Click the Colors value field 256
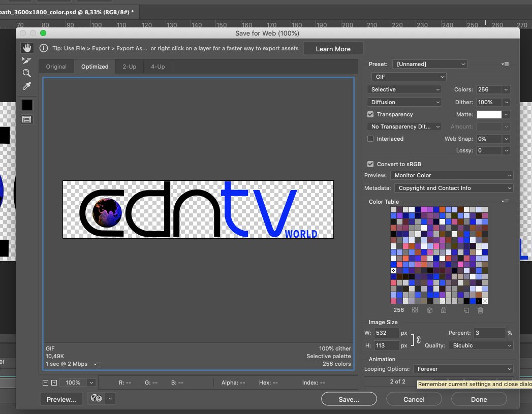 tap(489, 89)
